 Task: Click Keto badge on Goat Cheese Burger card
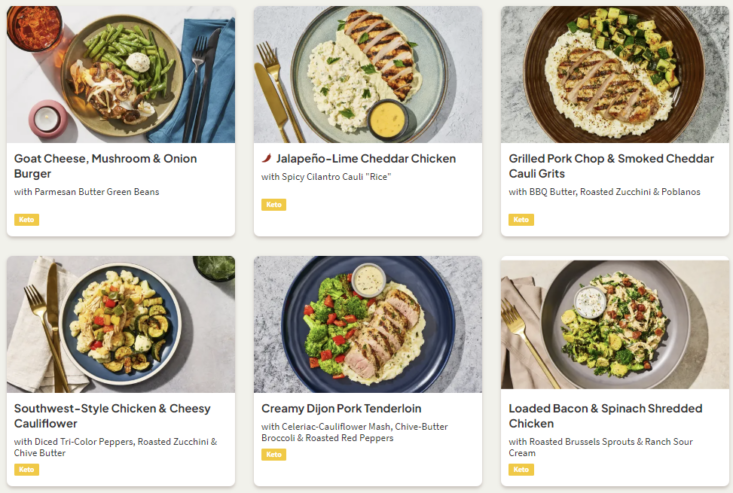coord(27,219)
